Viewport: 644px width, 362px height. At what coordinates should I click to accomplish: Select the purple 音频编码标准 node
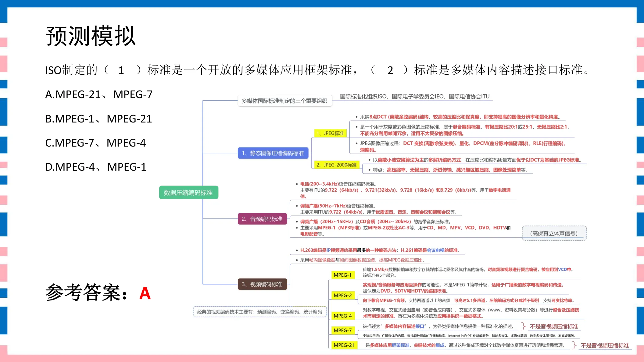click(262, 219)
